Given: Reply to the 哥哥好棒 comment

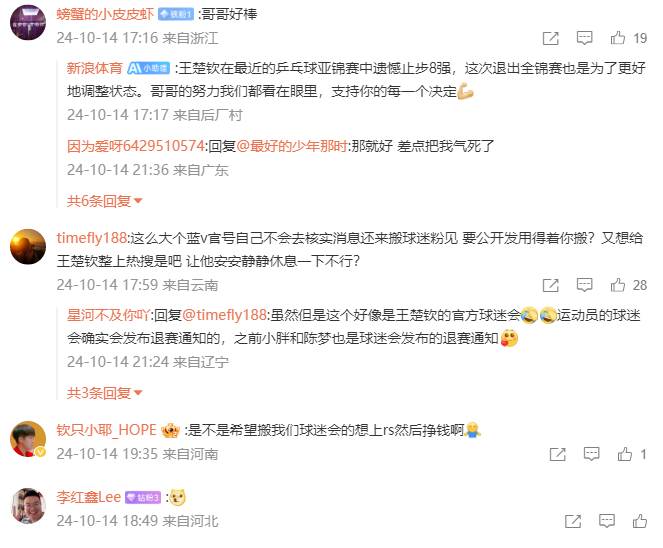Looking at the screenshot, I should (x=584, y=38).
